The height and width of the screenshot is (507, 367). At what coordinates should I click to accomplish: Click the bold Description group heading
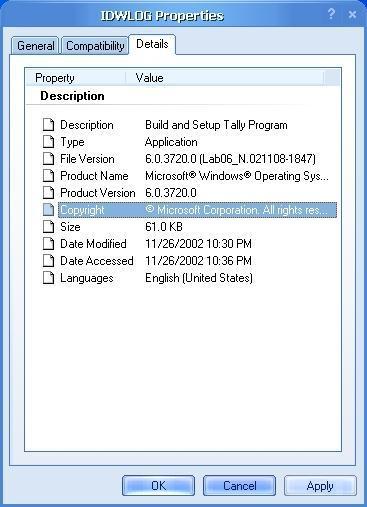pyautogui.click(x=72, y=96)
